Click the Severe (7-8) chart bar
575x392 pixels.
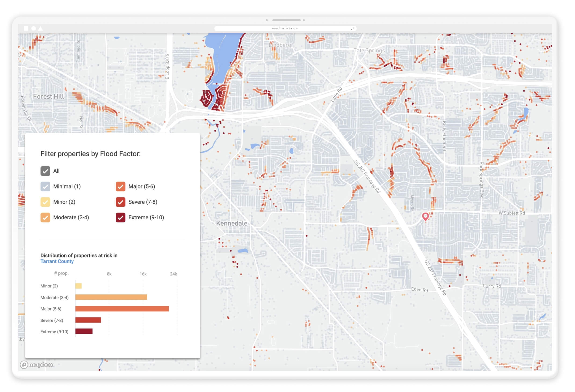[88, 320]
